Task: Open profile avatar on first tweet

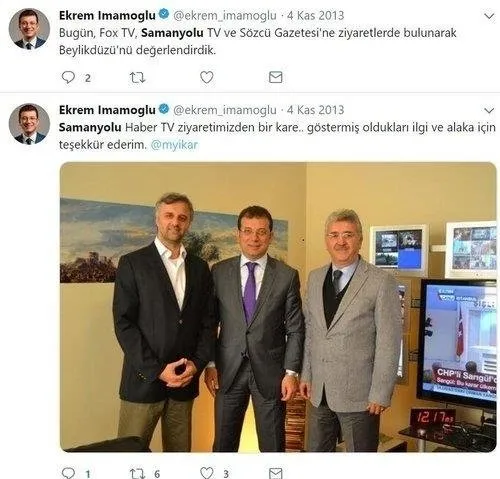Action: tap(29, 29)
